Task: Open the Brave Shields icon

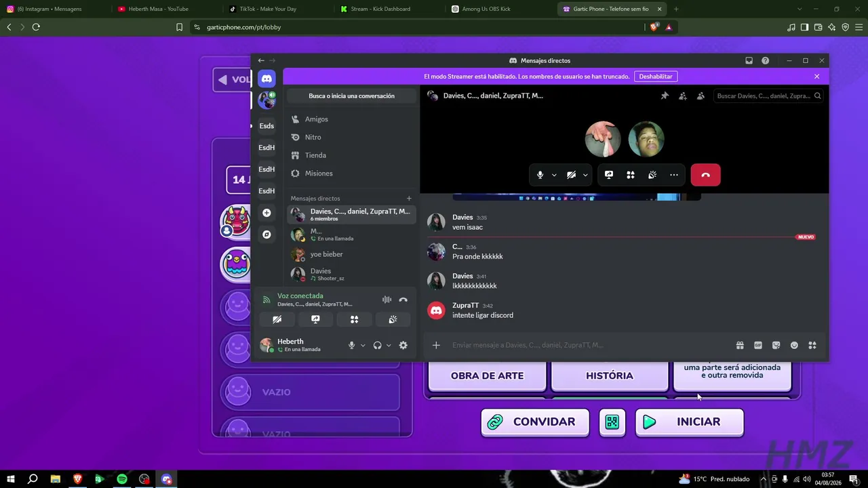Action: click(654, 27)
